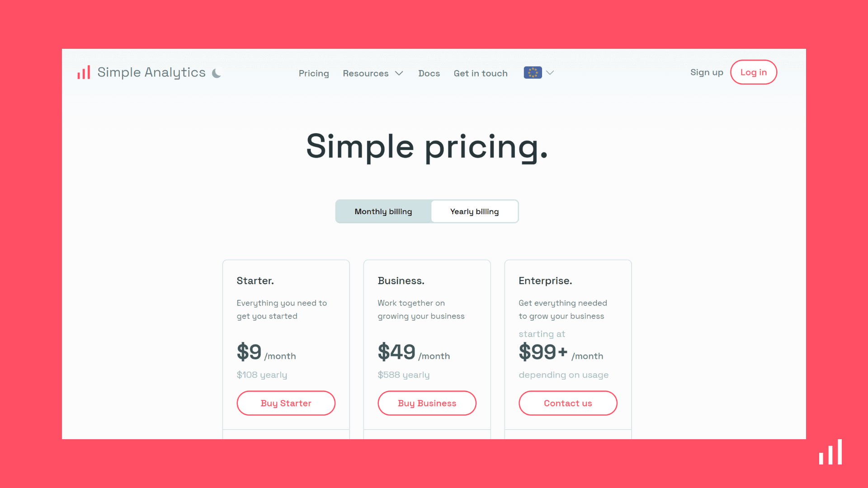Image resolution: width=868 pixels, height=488 pixels.
Task: Click the Resources dropdown chevron arrow
Action: (400, 73)
